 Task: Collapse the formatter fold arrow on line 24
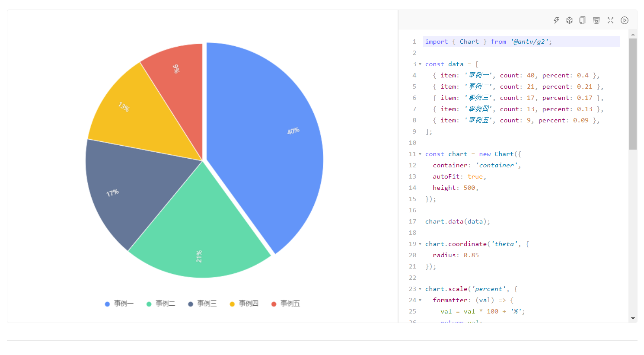coord(420,300)
